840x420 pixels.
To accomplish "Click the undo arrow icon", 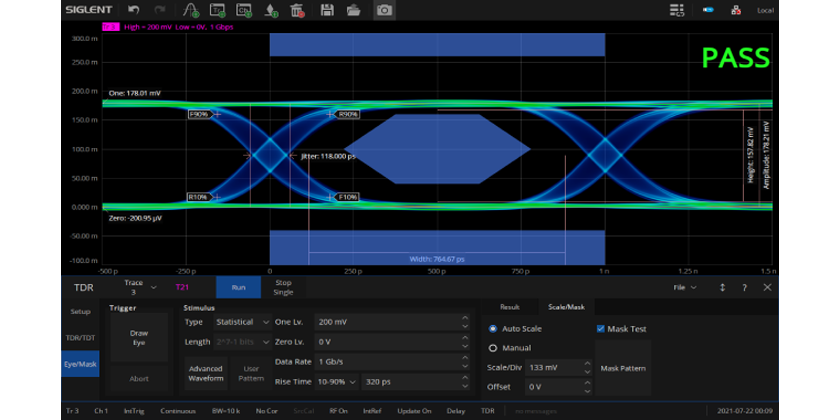I will coord(134,10).
